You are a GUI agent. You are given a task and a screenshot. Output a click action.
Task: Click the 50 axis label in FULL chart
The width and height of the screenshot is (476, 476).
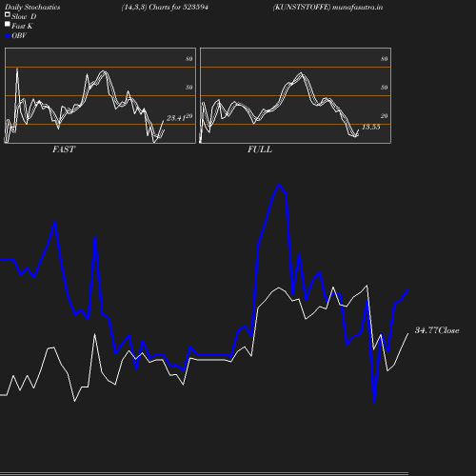(385, 88)
